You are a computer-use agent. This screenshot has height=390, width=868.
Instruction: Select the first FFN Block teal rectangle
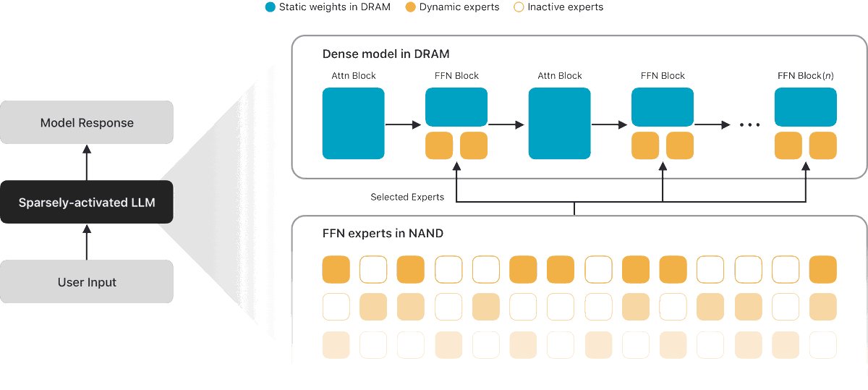click(456, 107)
